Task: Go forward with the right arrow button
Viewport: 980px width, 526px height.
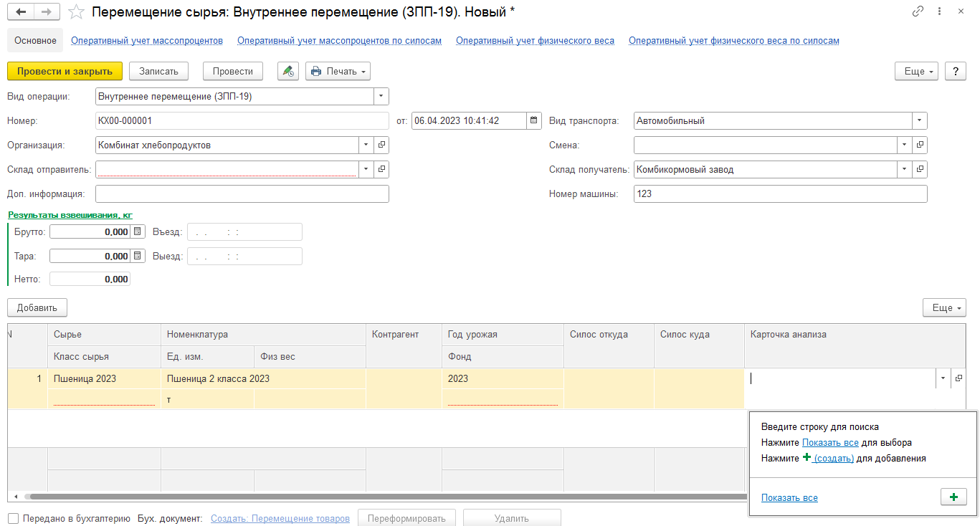Action: tap(47, 12)
